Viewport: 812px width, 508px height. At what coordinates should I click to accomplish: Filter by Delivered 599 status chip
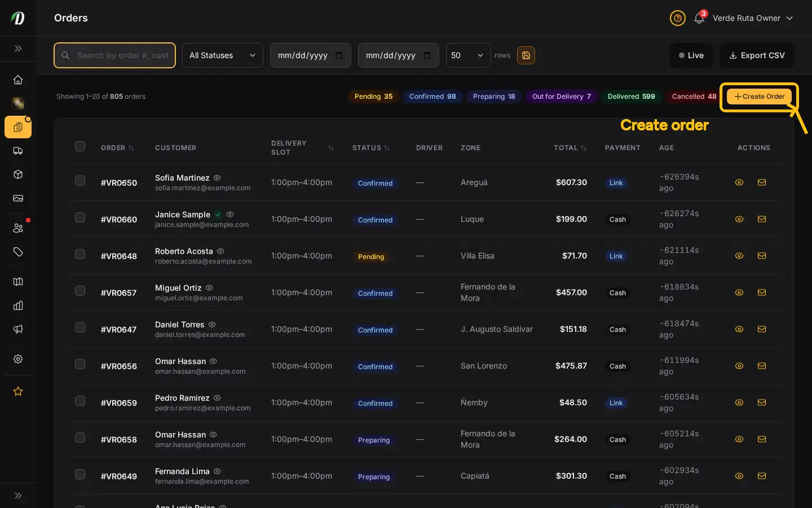point(631,97)
